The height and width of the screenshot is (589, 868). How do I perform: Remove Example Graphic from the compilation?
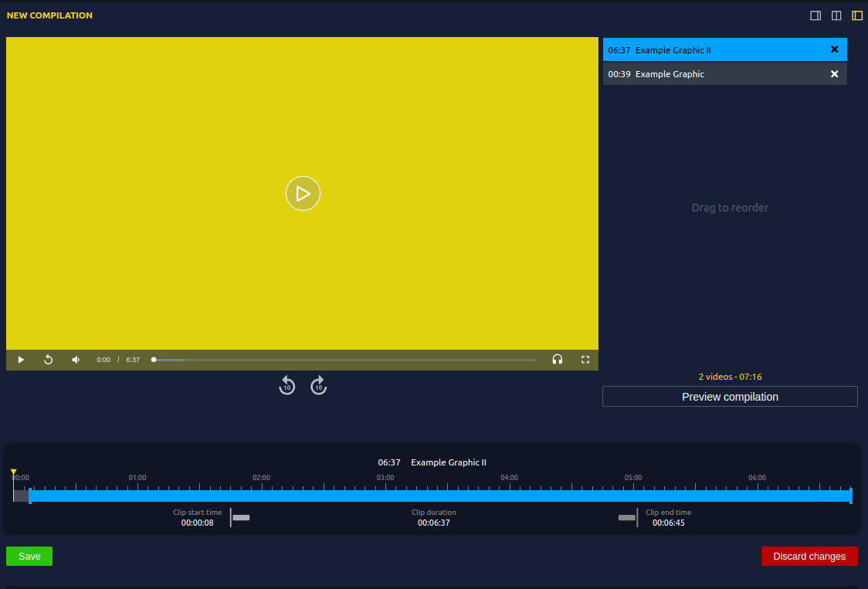[834, 74]
